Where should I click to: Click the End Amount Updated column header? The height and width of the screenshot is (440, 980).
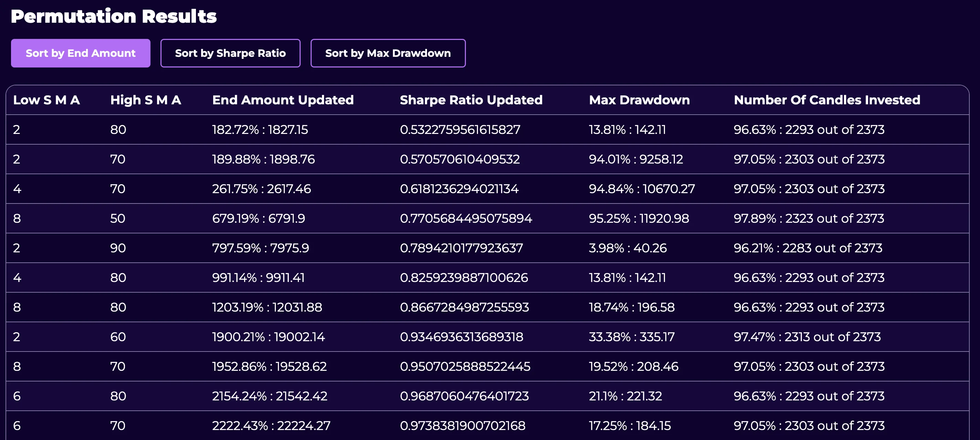[283, 100]
